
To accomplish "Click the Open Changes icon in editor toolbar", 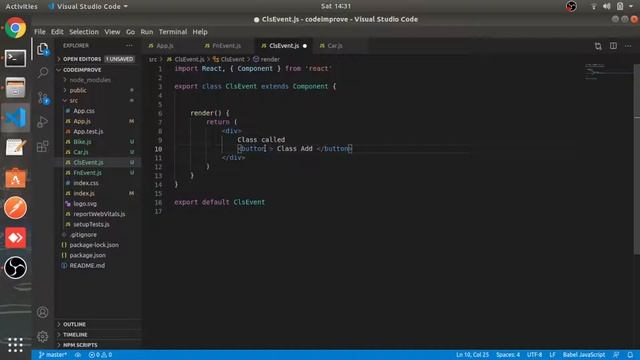I will [598, 46].
